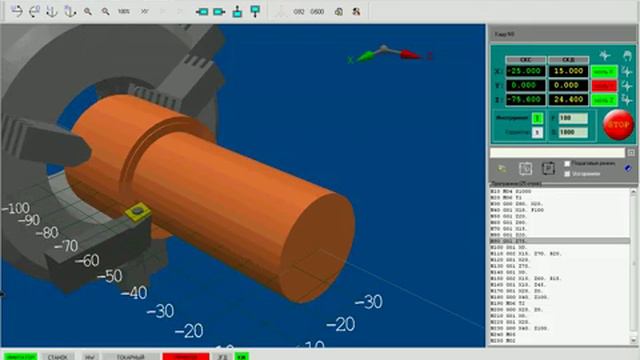
Task: Click the axis icon at the end of the Z row
Action: (627, 100)
